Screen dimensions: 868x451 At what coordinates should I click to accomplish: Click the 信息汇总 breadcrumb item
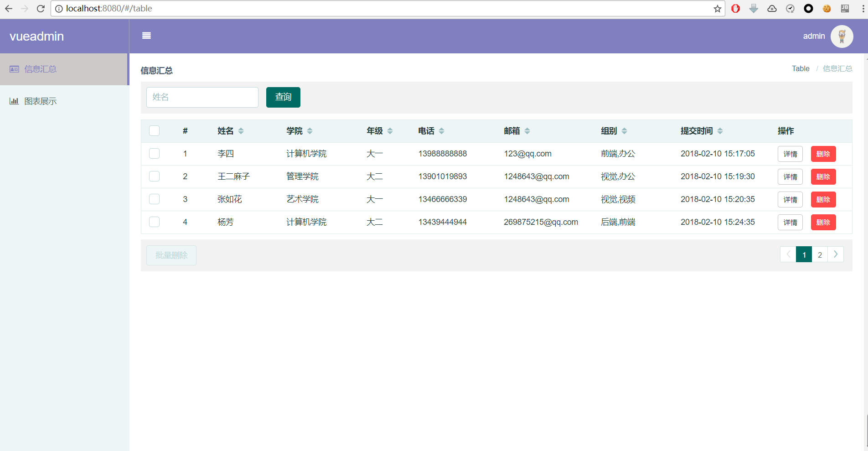837,68
